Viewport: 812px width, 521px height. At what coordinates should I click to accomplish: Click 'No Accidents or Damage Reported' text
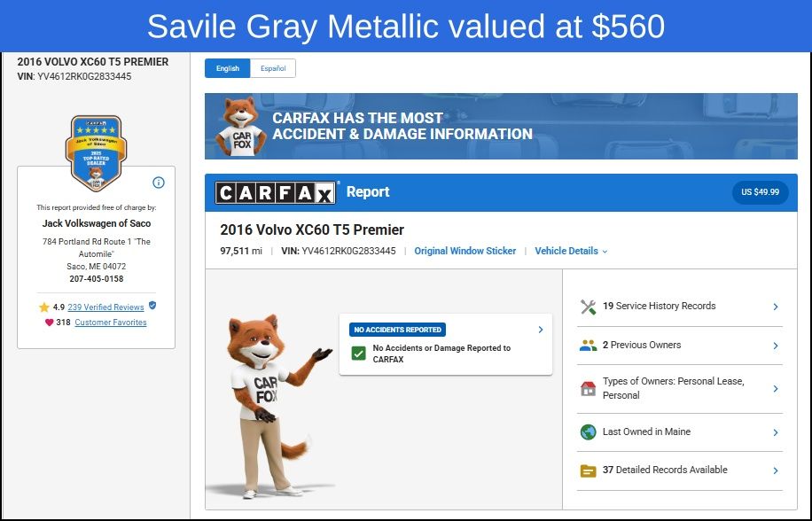point(441,354)
